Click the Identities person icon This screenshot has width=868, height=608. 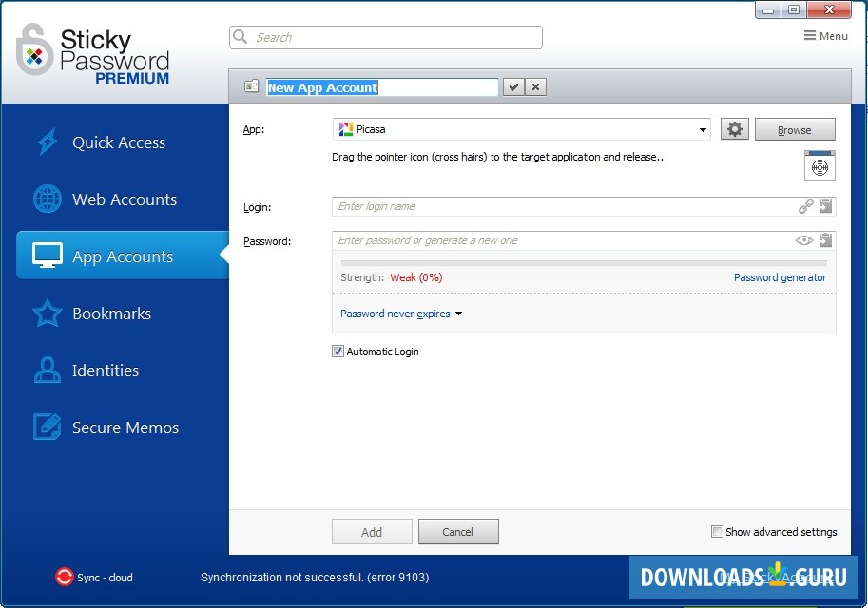47,370
